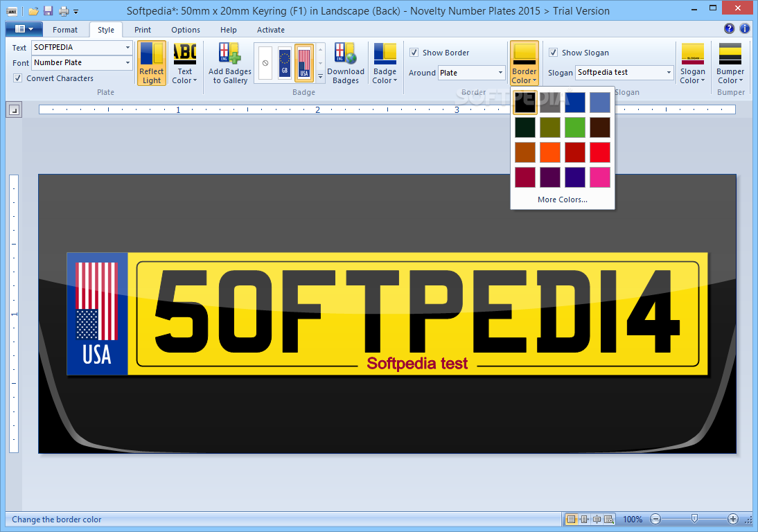The height and width of the screenshot is (532, 758).
Task: Toggle the Show Border checkbox
Action: click(x=414, y=52)
